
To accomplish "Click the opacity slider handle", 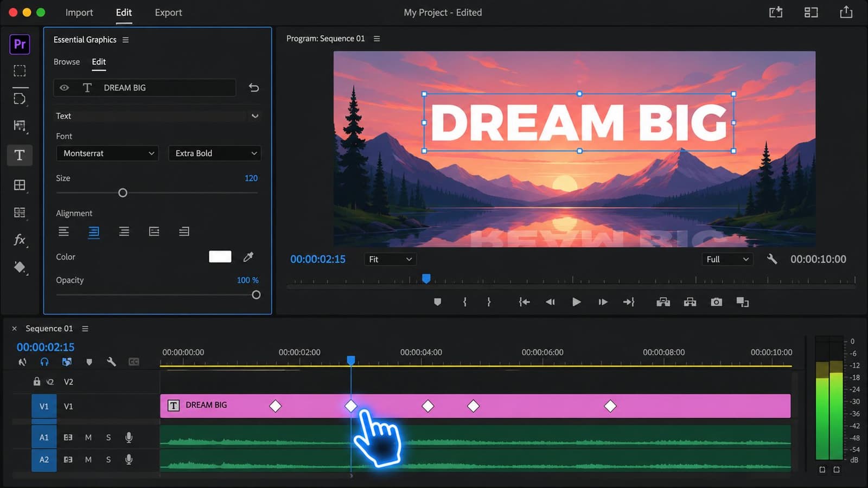I will point(256,295).
